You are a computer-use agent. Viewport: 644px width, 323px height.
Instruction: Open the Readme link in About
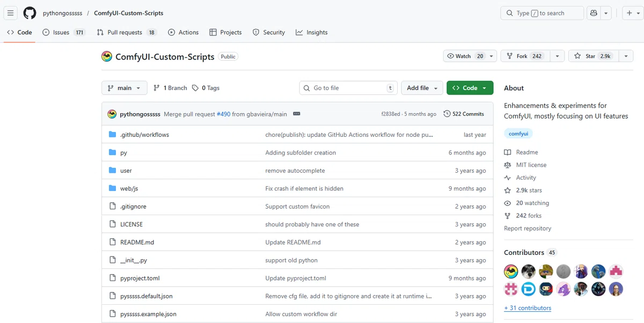click(521, 152)
